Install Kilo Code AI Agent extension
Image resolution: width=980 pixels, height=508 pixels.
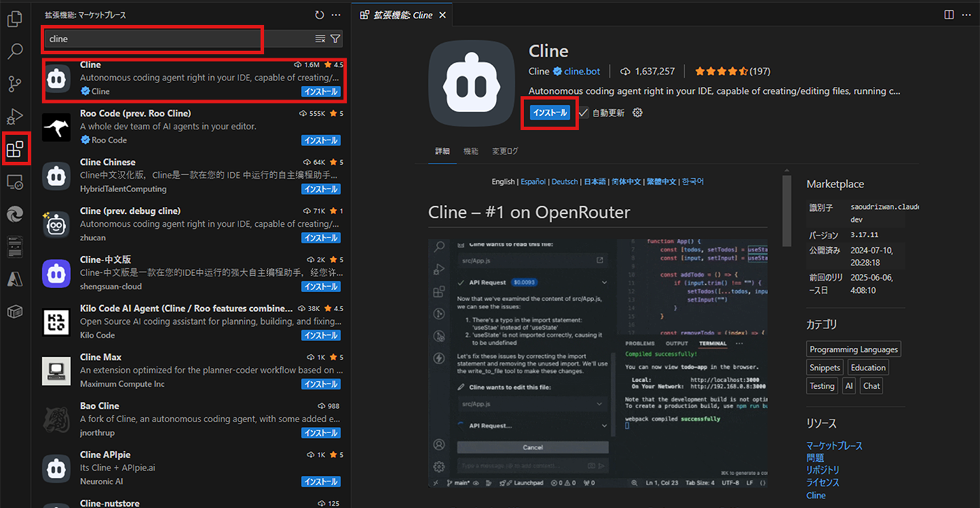click(x=321, y=335)
